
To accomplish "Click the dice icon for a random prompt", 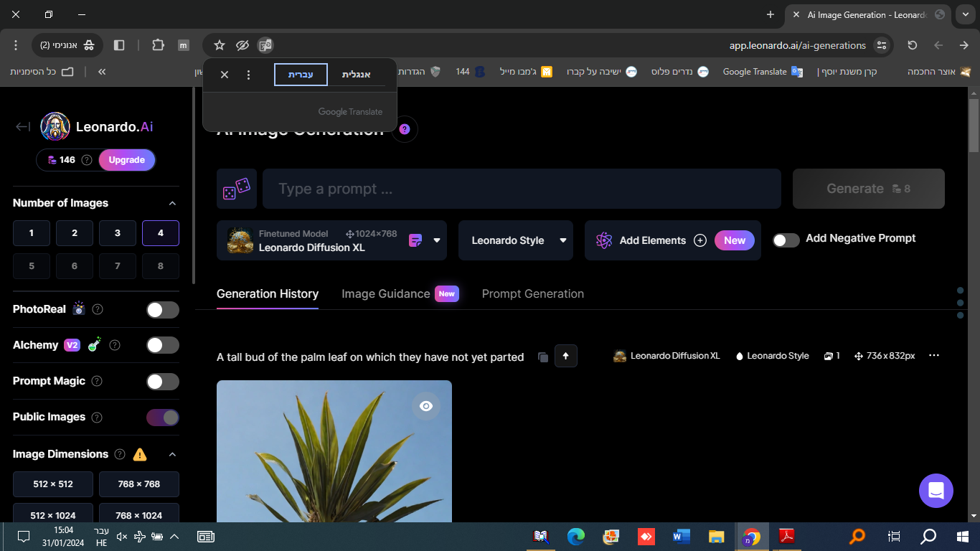I will point(237,188).
